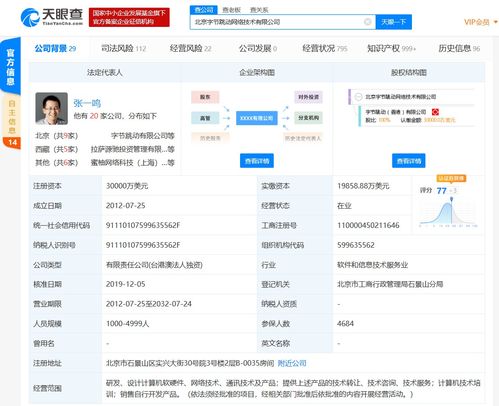
Task: Open the 司法风险 section tab
Action: pos(123,49)
